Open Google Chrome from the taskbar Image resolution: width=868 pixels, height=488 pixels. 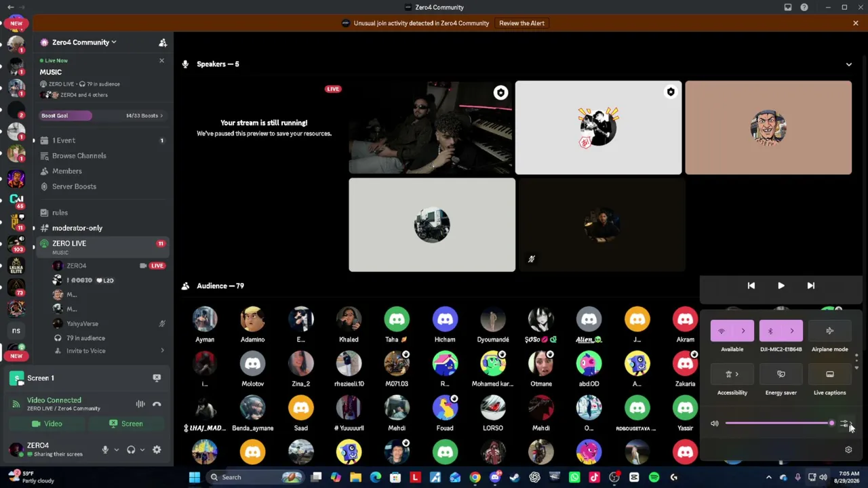475,477
